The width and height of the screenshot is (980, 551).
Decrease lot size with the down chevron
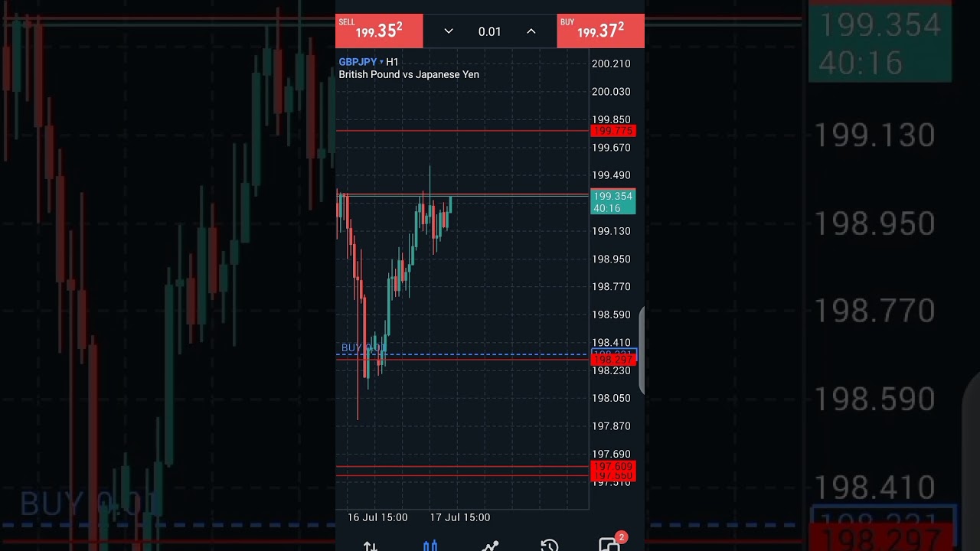[449, 31]
